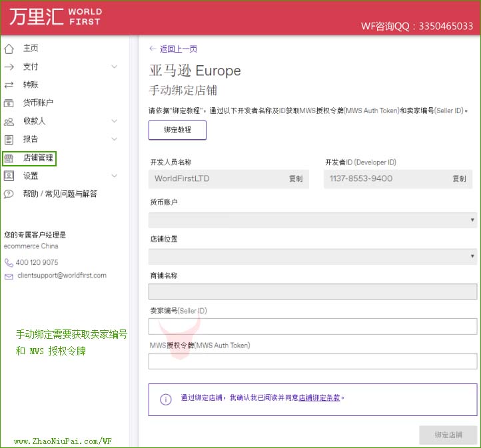The height and width of the screenshot is (448, 481).
Task: Open the 店铺位置 dropdown
Action: (x=312, y=256)
